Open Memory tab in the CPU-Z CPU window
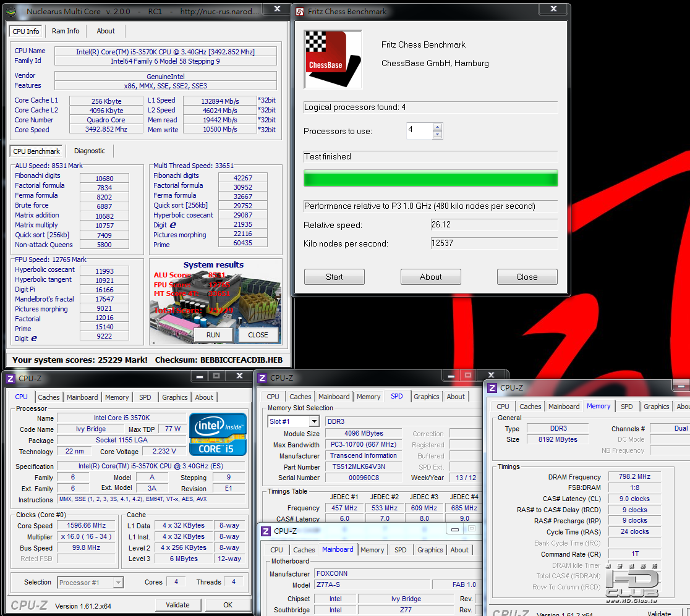The height and width of the screenshot is (616, 690). point(117,397)
